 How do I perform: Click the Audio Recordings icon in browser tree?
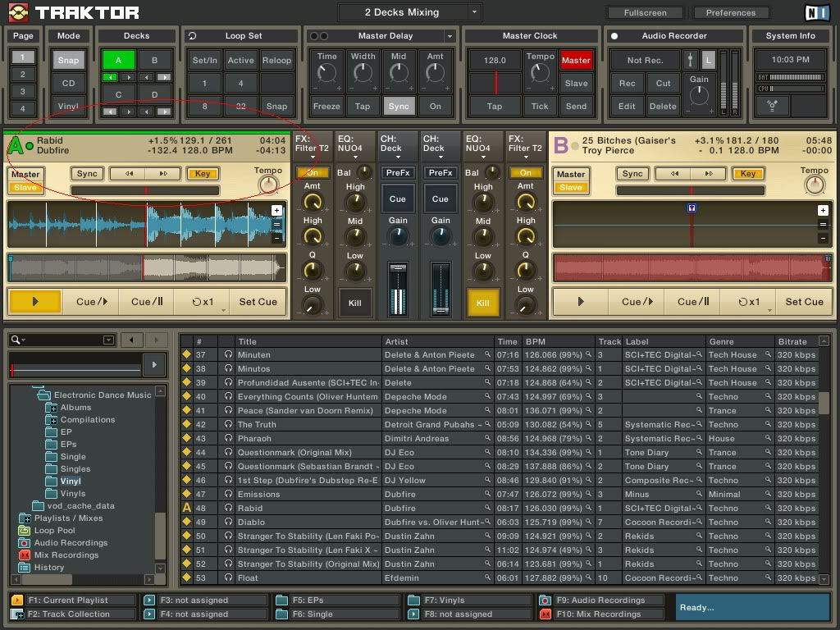point(23,543)
